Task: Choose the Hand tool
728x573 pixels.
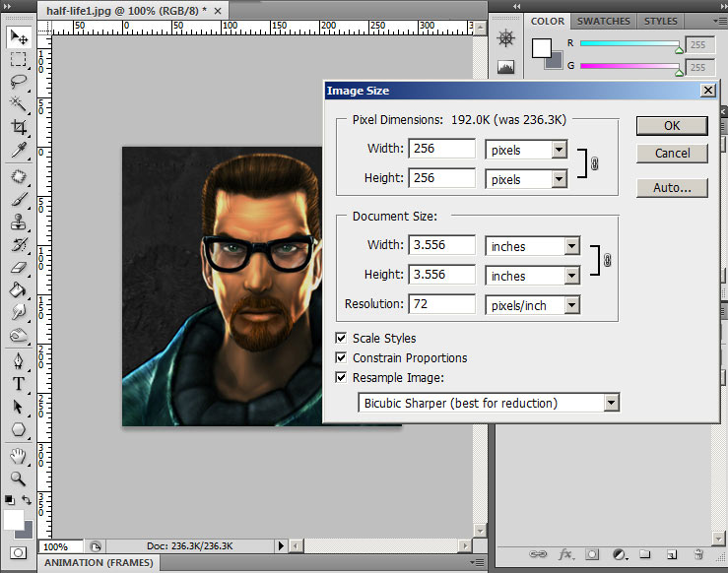Action: (x=19, y=455)
